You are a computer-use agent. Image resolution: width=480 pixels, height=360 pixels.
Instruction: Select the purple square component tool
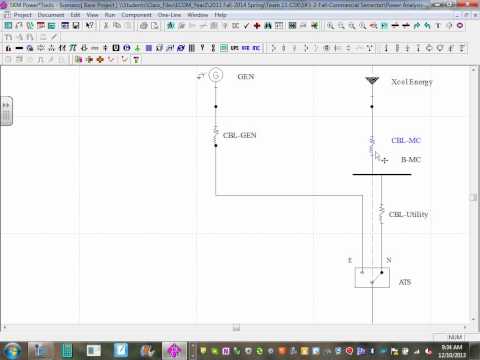coord(149,48)
